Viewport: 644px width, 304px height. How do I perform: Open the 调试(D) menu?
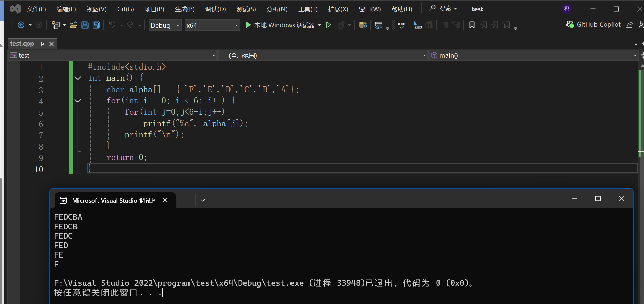[215, 9]
